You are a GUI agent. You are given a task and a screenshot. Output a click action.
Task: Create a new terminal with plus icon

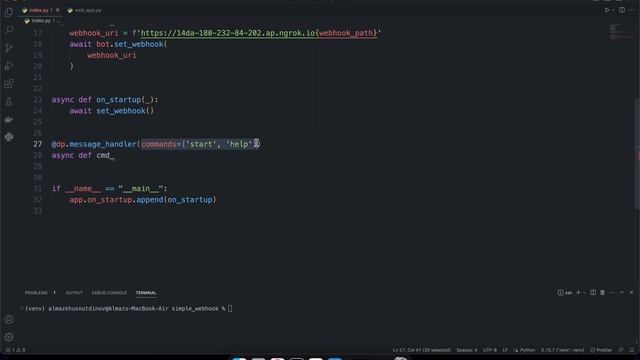(578, 293)
